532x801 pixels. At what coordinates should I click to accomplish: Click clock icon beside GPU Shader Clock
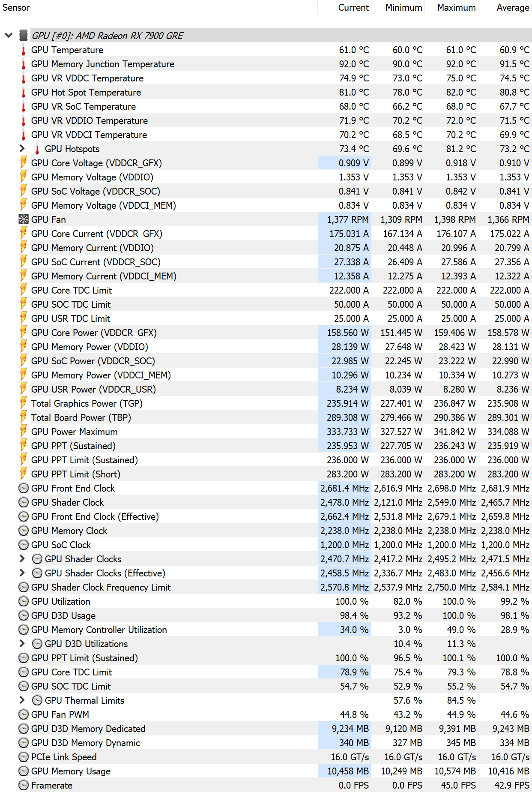[24, 502]
